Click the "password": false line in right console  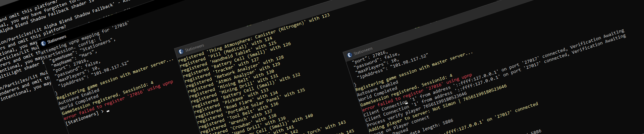tap(377, 61)
